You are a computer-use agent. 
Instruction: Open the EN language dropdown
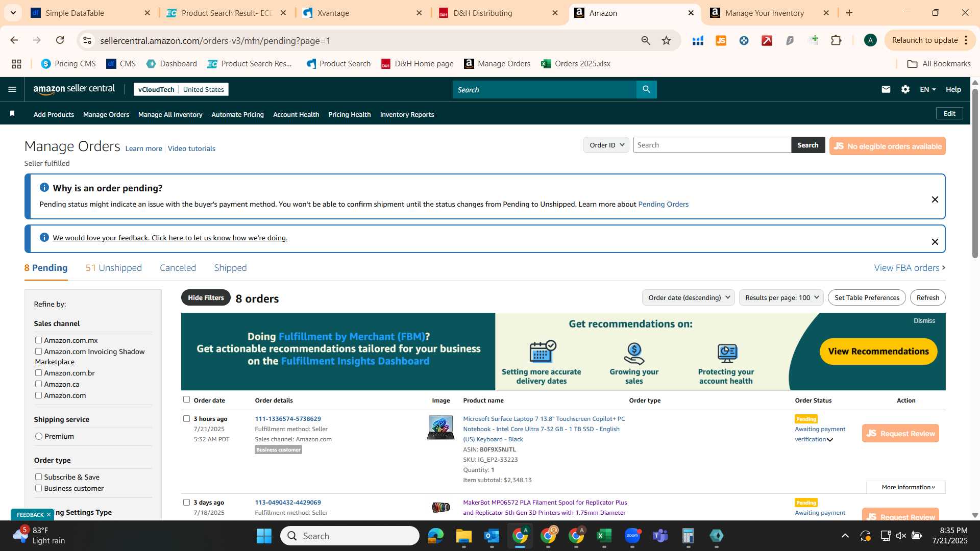(927, 89)
